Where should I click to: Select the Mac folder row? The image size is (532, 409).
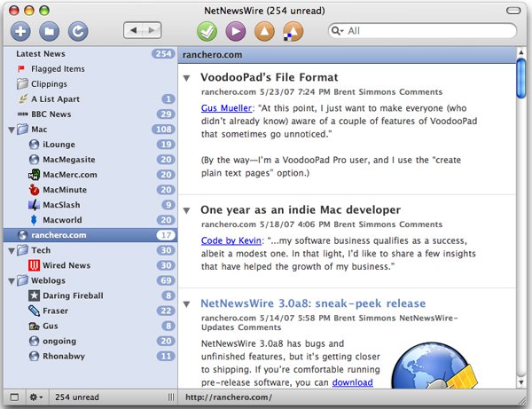(90, 130)
